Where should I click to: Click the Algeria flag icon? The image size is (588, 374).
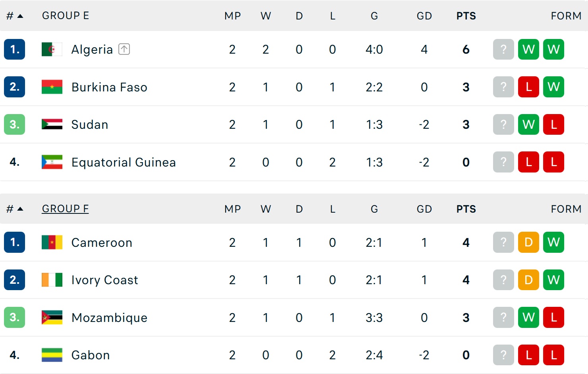(52, 49)
